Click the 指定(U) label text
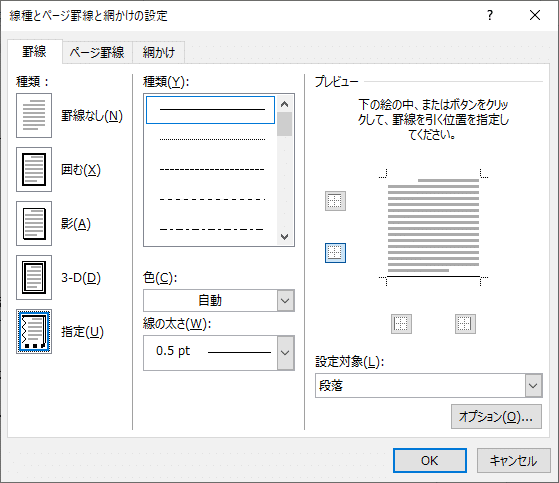 click(82, 332)
